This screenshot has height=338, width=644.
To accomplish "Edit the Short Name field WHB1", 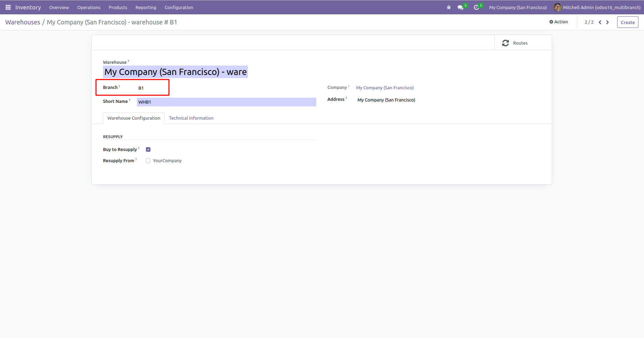I will 227,102.
